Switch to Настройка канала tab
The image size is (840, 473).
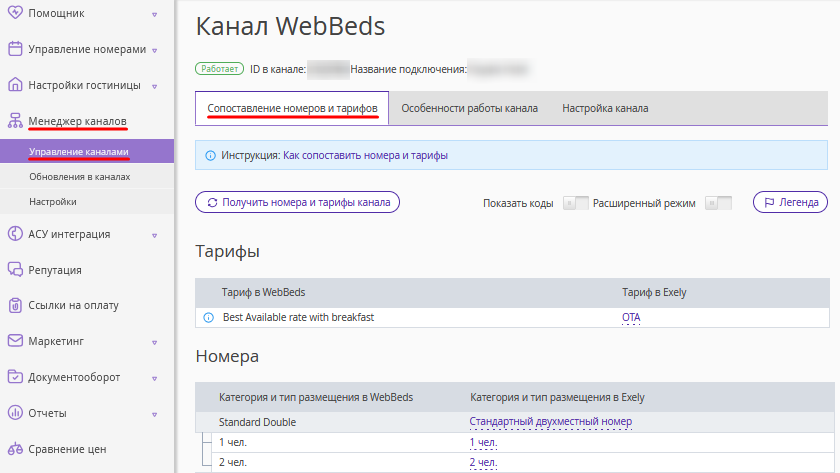pyautogui.click(x=605, y=108)
